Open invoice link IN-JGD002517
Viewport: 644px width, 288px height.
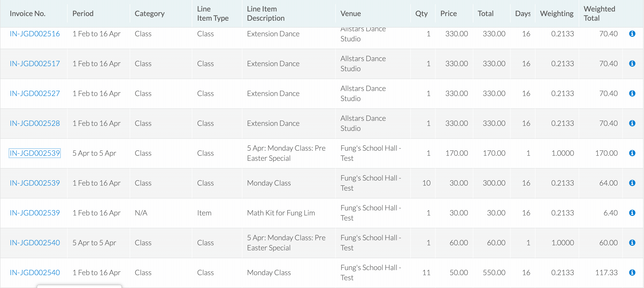[35, 64]
